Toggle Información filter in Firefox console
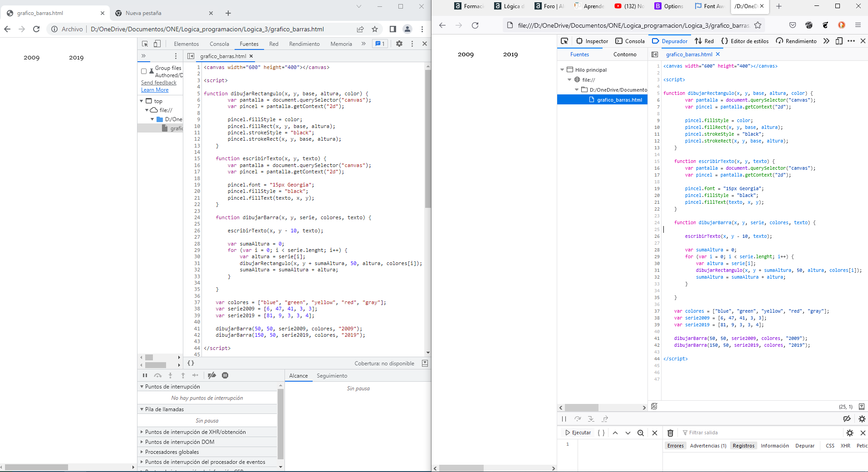 click(x=775, y=446)
